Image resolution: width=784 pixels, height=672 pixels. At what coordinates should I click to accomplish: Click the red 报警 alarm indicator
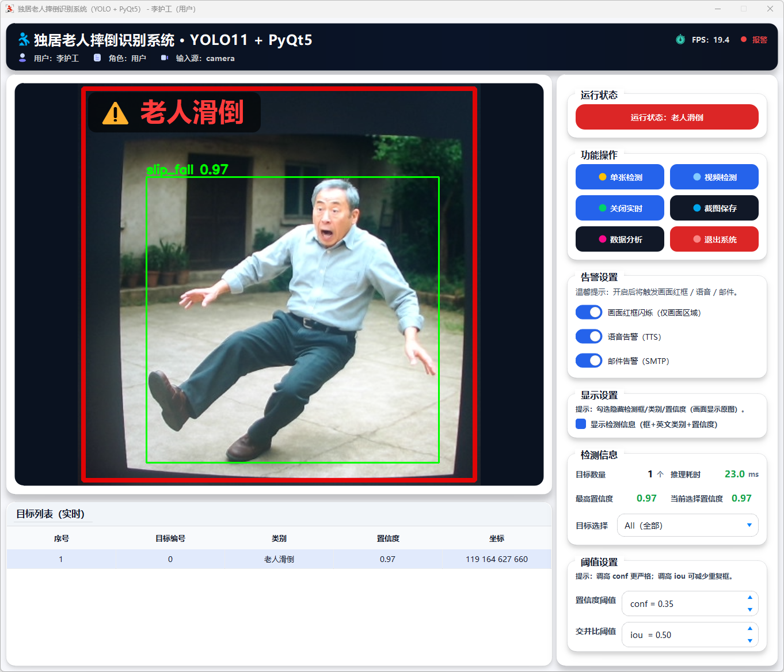click(x=753, y=40)
